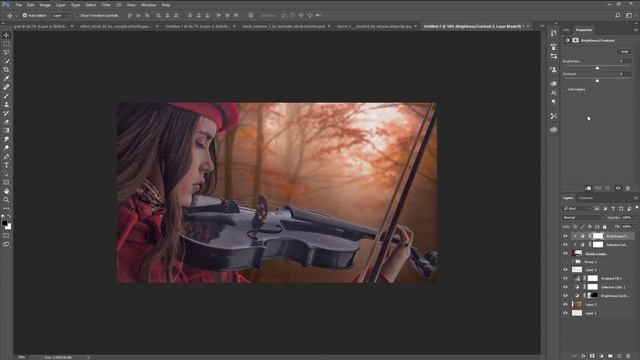
Task: Click the filter for adjustment layers icon
Action: pyautogui.click(x=605, y=209)
